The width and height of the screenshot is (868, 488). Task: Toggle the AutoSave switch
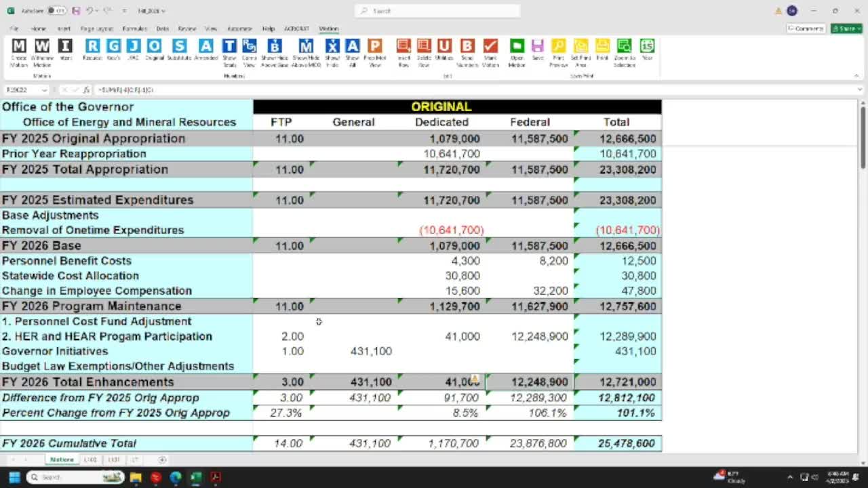pos(57,11)
